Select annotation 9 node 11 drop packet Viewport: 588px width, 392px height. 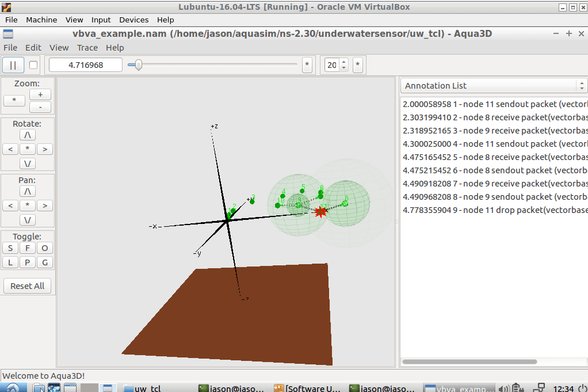pos(495,210)
